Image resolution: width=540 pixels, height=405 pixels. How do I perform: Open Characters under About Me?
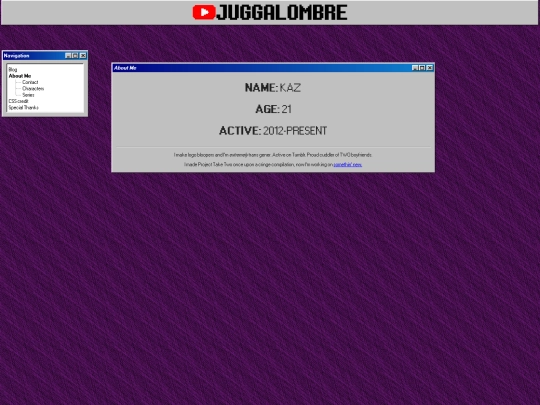33,89
